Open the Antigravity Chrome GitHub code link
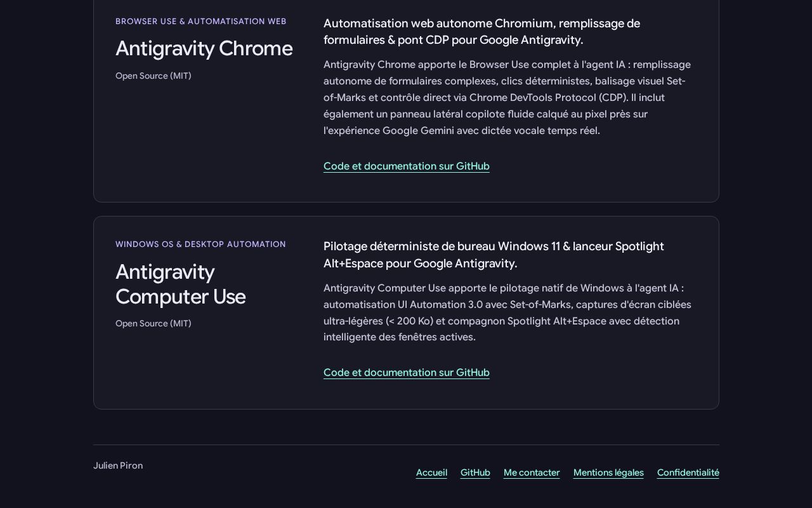Screen dimensions: 812x508 [x=407, y=166]
